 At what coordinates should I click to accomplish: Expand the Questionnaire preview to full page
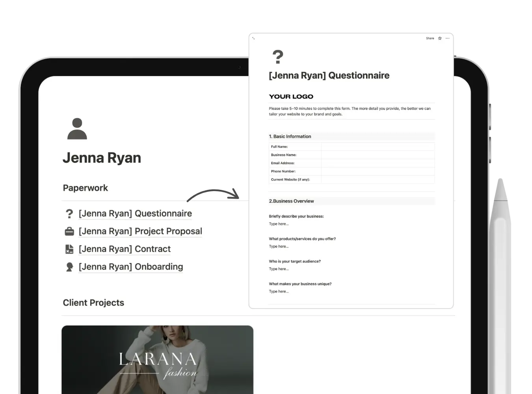point(253,38)
